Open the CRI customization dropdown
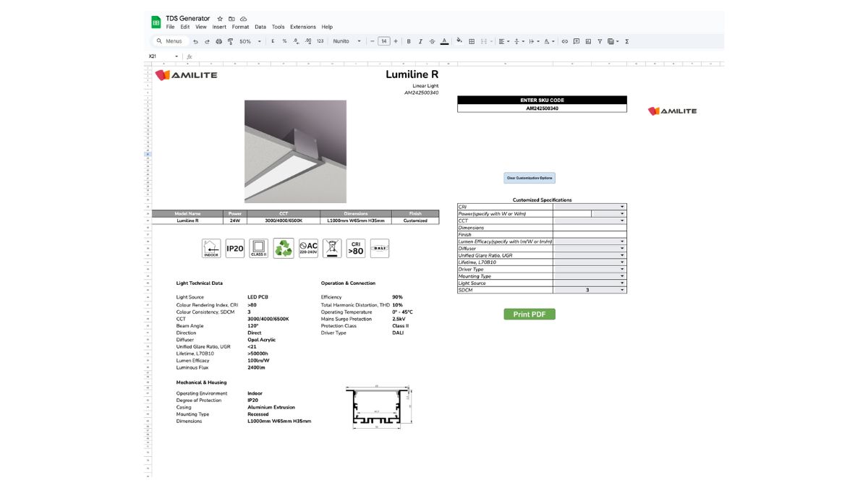 (x=622, y=207)
